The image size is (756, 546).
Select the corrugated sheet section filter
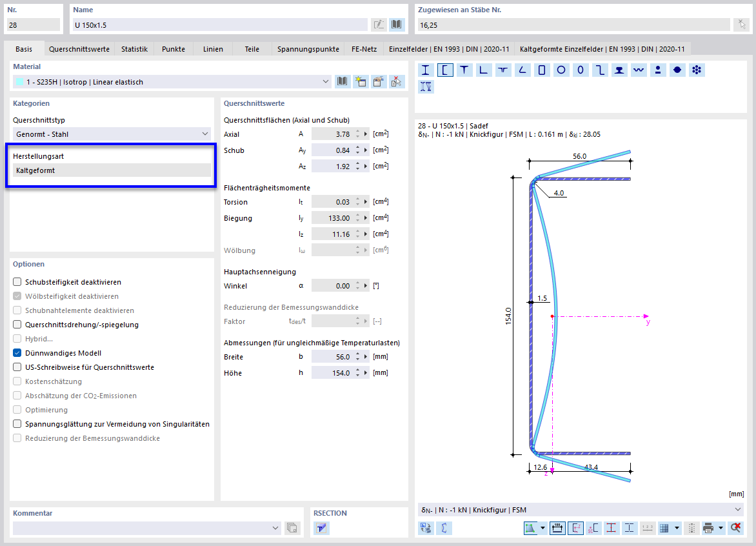pos(639,70)
